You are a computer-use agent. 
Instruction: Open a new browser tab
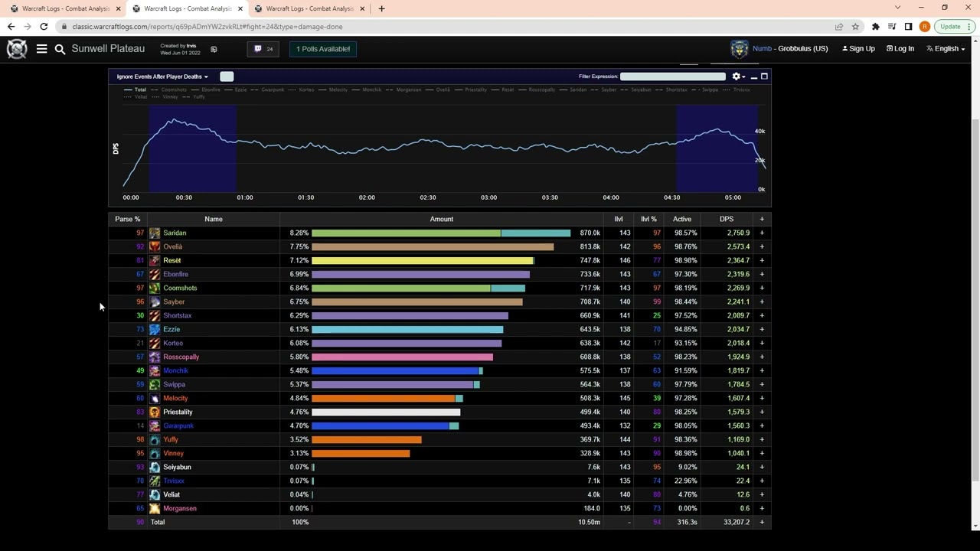tap(381, 8)
